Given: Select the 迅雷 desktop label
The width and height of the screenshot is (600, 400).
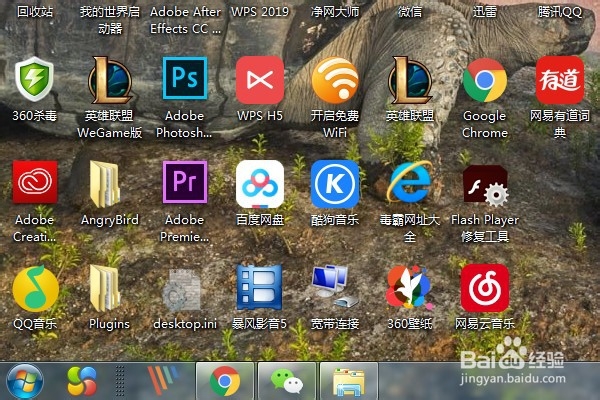Looking at the screenshot, I should coord(485,11).
